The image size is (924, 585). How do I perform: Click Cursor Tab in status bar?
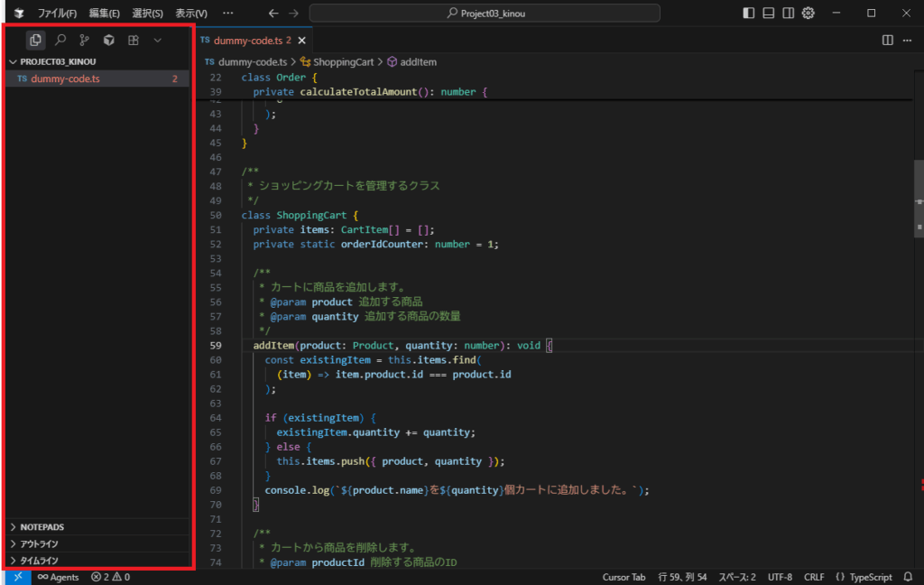point(624,577)
